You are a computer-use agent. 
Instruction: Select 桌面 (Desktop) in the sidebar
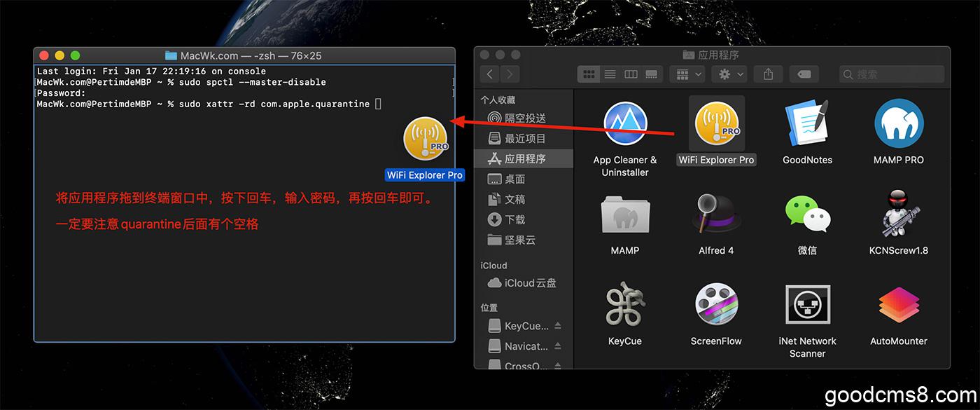pos(523,179)
